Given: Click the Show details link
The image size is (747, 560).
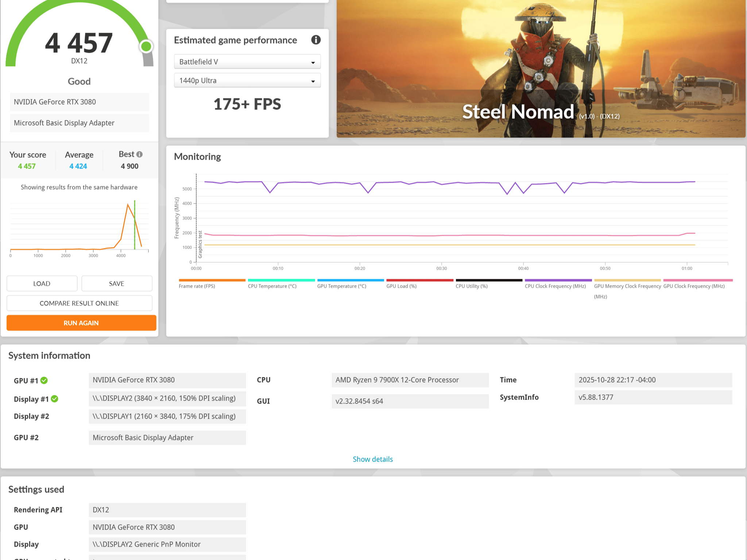Looking at the screenshot, I should (x=373, y=459).
